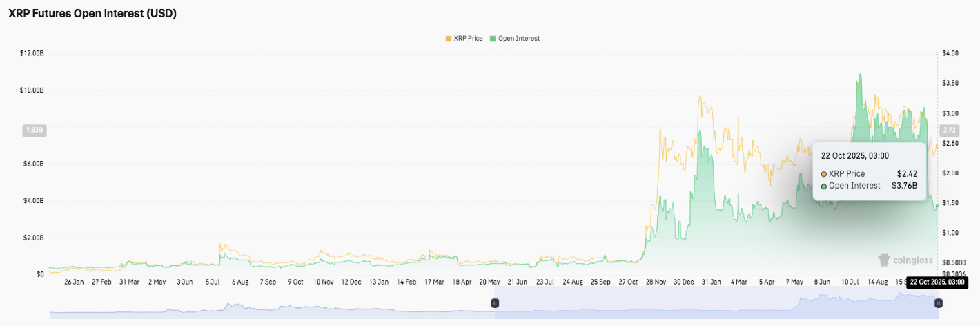Click the green Open Interest dot in tooltip
980x326 pixels.
pyautogui.click(x=824, y=186)
